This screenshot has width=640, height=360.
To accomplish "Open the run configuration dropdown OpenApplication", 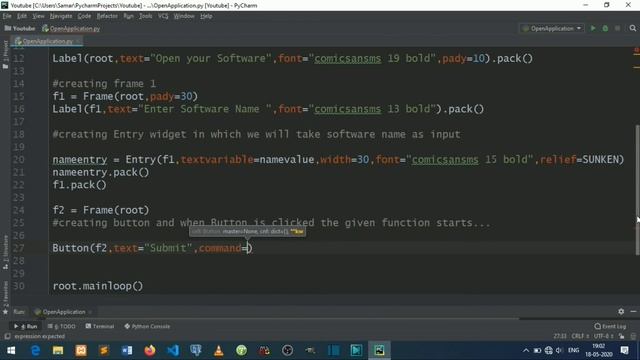I will [552, 28].
